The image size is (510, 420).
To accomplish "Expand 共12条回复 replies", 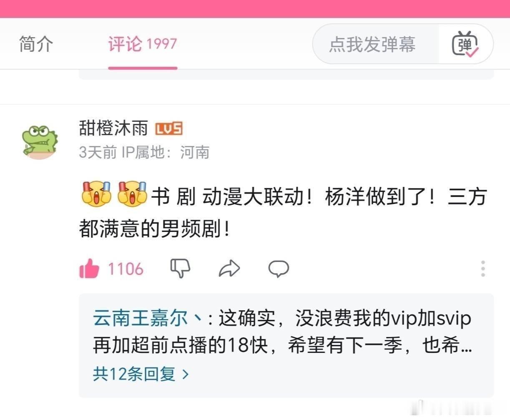I will click(141, 374).
